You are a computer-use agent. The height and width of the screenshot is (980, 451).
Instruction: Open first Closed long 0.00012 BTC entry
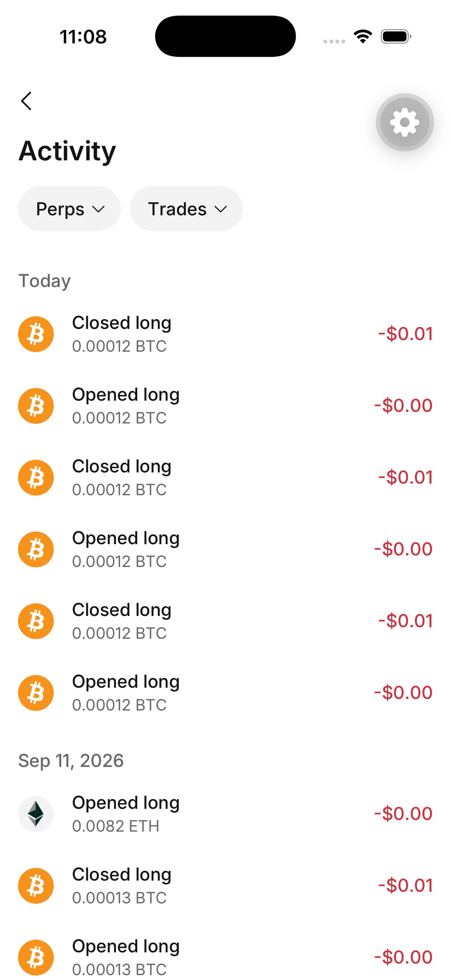[x=225, y=334]
